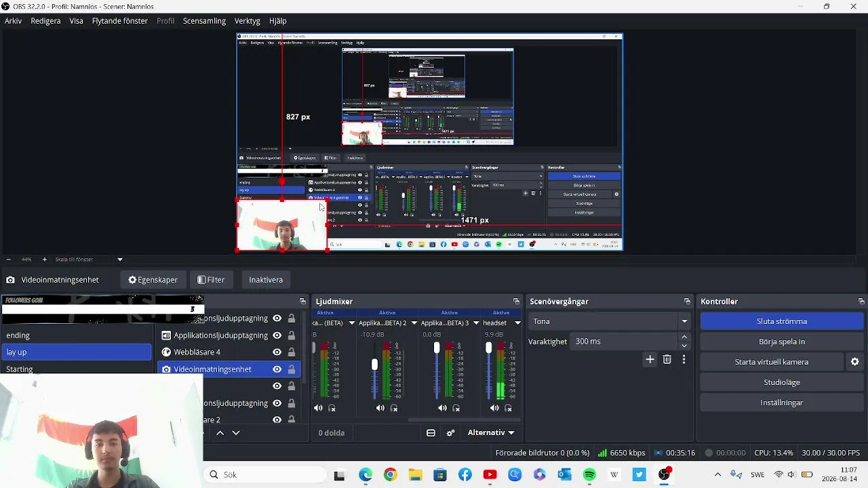
Task: Open the Alternativ mixer options dropdown
Action: (x=491, y=432)
